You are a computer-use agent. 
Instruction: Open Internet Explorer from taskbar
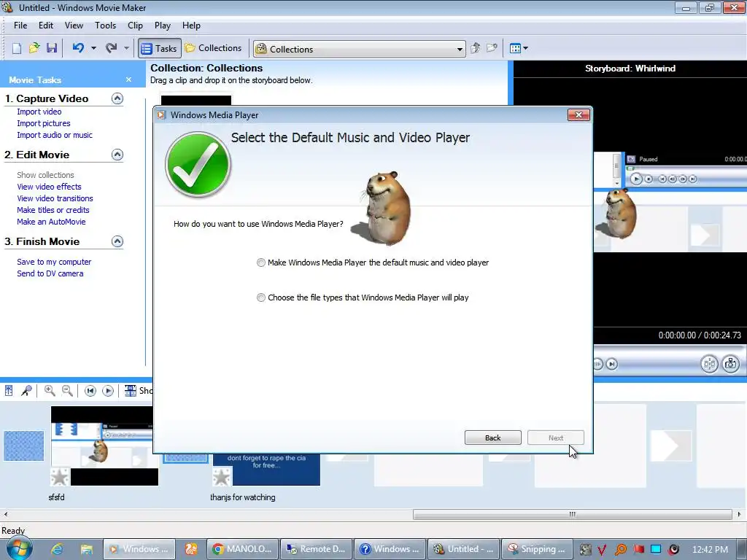(57, 550)
